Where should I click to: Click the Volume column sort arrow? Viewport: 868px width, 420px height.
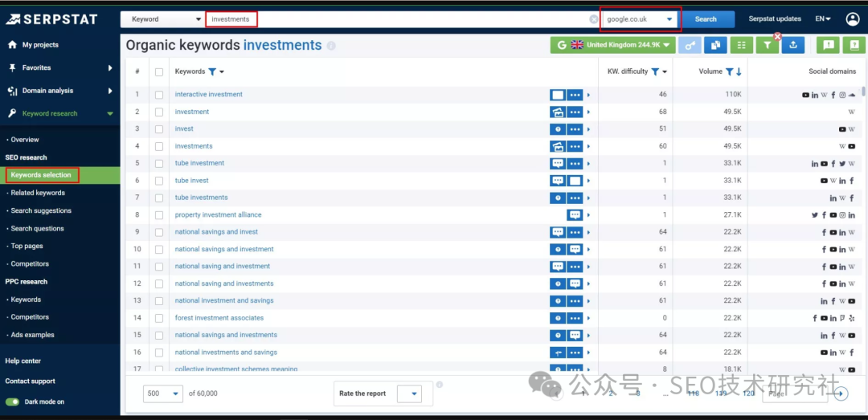click(739, 72)
